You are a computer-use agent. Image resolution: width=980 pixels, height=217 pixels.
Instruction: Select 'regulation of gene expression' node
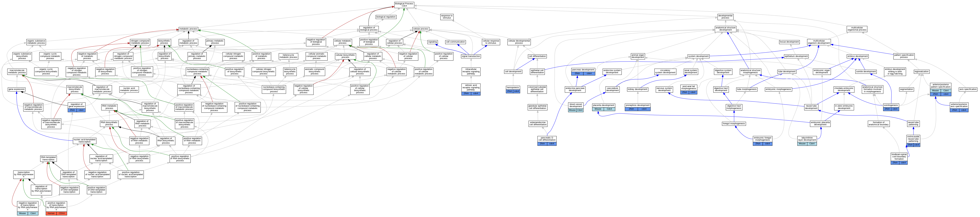77,105
